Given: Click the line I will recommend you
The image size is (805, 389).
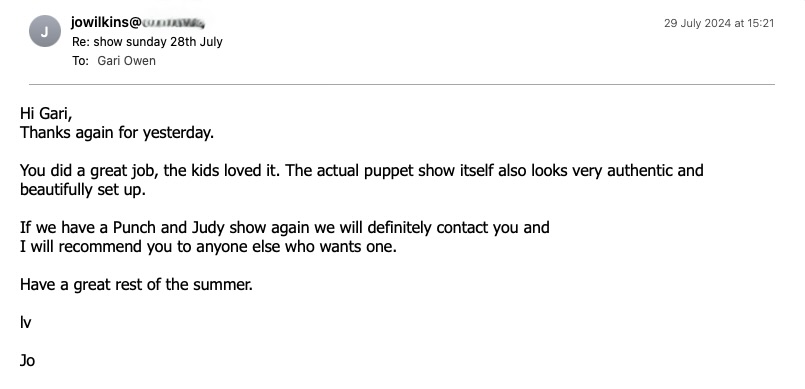Looking at the screenshot, I should (208, 247).
